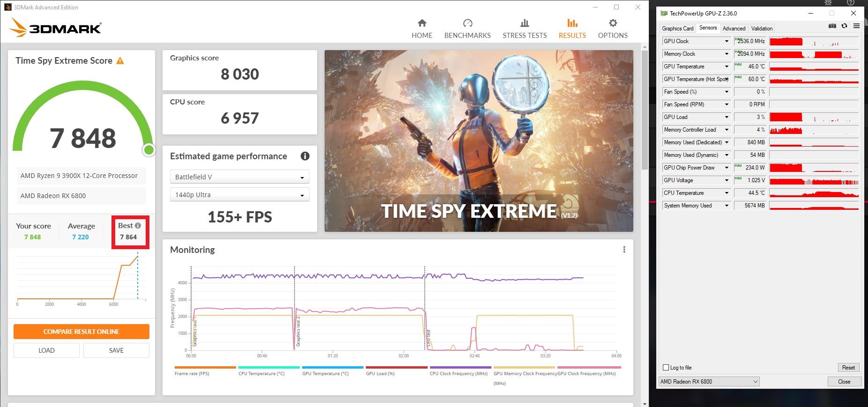
Task: Expand the Fan Speed (RPM) sensor dropdown
Action: tap(727, 104)
